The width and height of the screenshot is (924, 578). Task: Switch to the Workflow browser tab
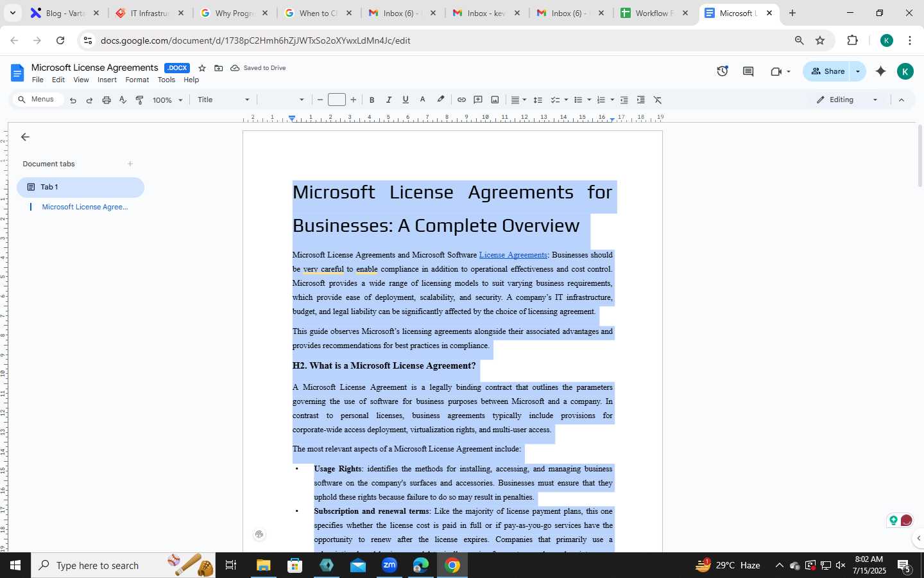click(654, 13)
